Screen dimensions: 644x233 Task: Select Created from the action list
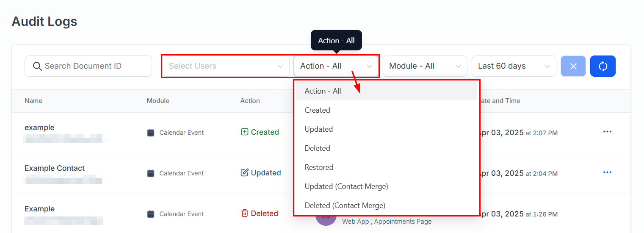coord(317,110)
